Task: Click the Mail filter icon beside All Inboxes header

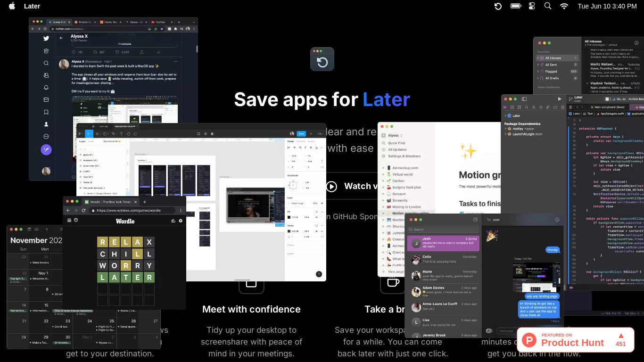Action: pyautogui.click(x=636, y=43)
